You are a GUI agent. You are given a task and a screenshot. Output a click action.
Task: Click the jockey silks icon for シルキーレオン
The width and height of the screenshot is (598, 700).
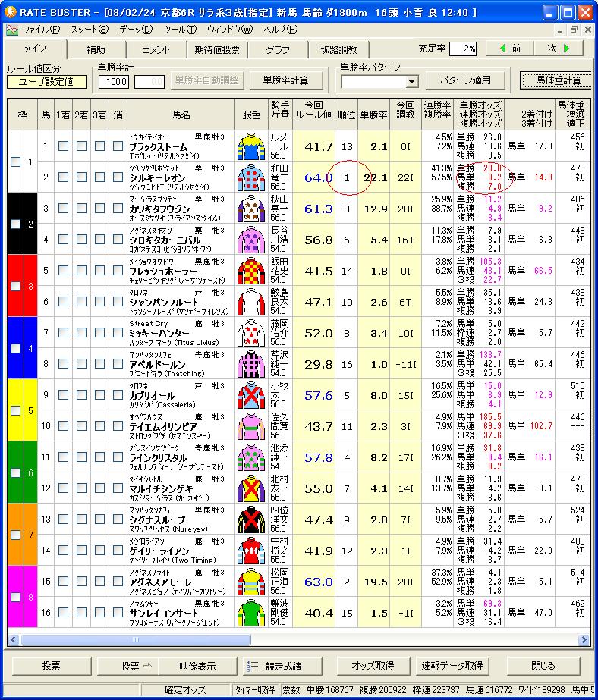[x=251, y=177]
